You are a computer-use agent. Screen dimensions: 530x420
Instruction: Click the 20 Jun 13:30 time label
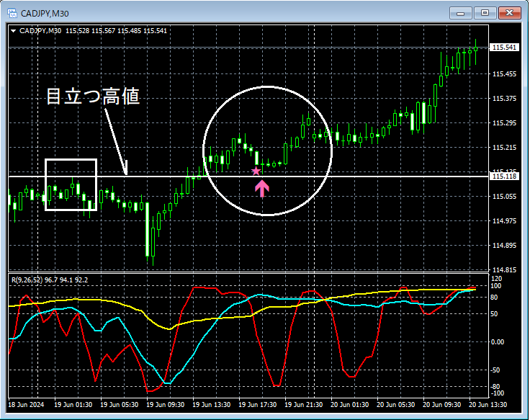488,405
